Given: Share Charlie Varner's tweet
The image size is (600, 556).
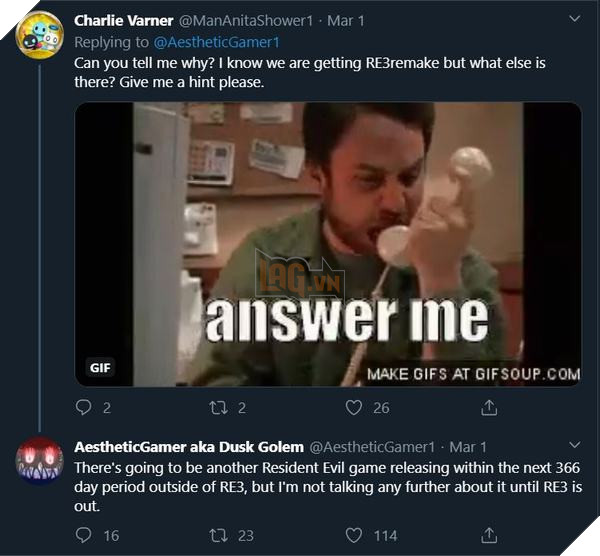Looking at the screenshot, I should 489,407.
